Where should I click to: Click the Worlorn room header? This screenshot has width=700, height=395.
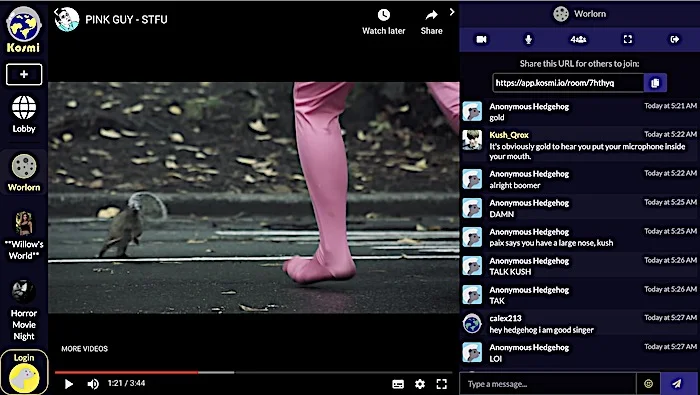coord(579,14)
